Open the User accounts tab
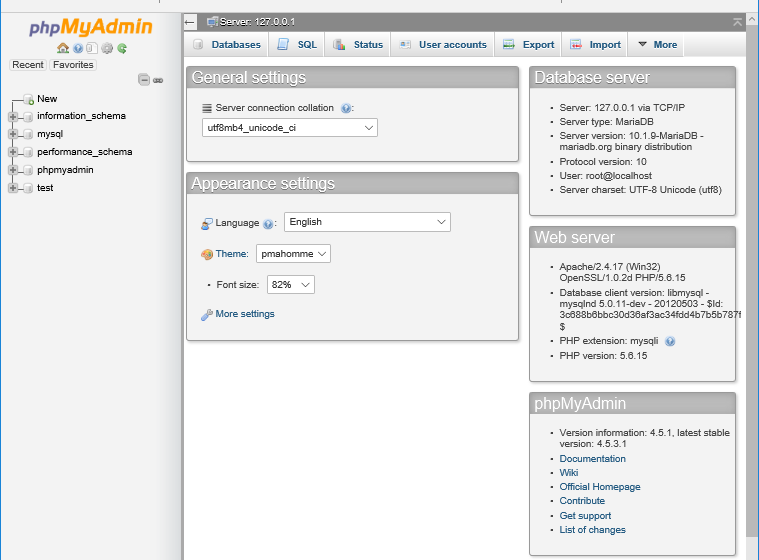The image size is (759, 560). coord(442,45)
